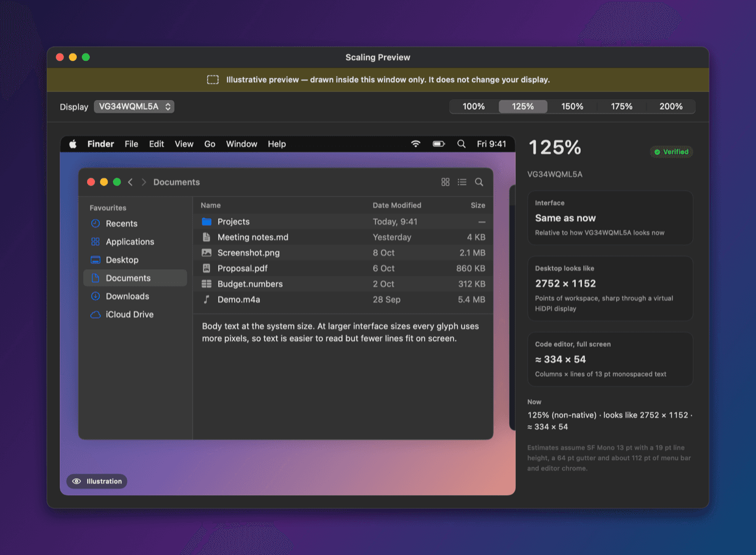Image resolution: width=756 pixels, height=555 pixels.
Task: Click the green Verified badge
Action: 671,152
